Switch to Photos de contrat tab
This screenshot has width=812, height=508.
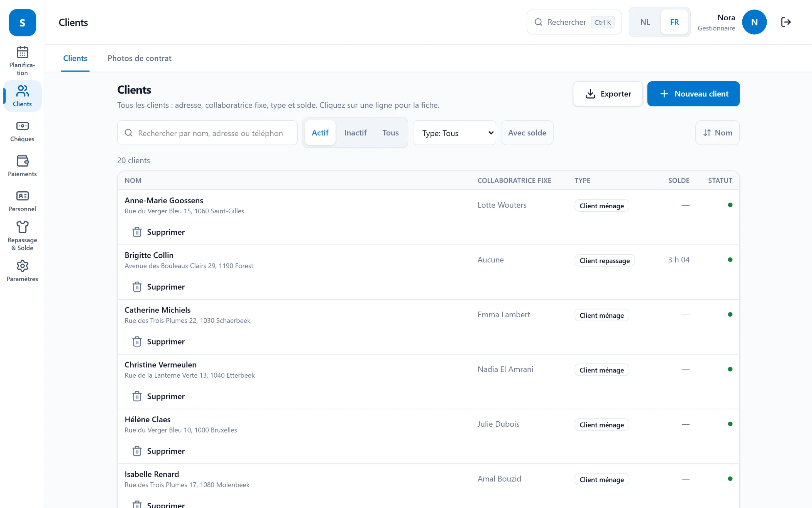pos(139,58)
